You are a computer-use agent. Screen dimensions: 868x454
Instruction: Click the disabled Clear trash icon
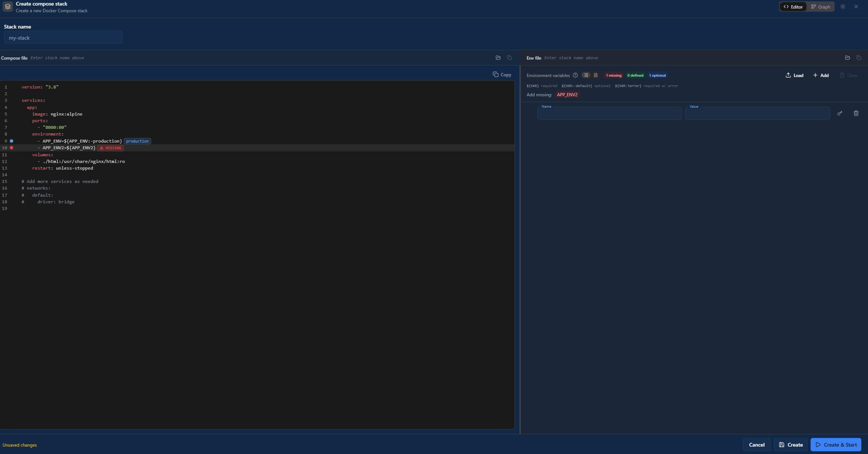pos(842,75)
